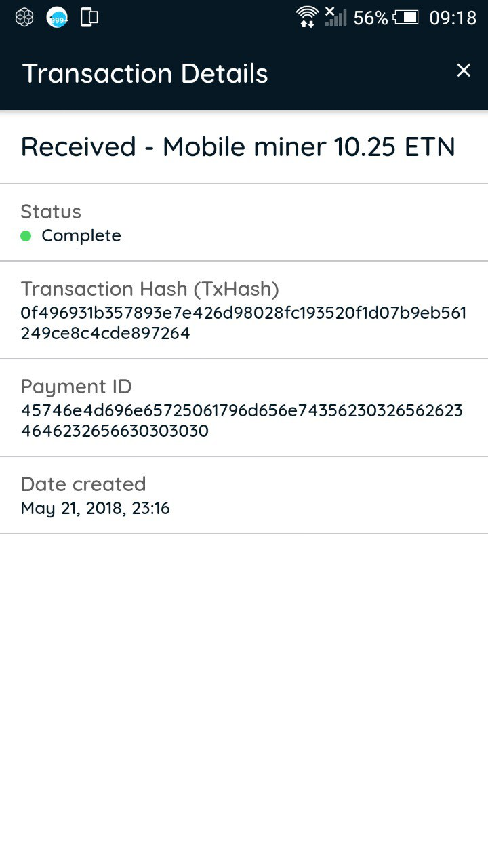Tap the Transaction Details title

point(146,73)
